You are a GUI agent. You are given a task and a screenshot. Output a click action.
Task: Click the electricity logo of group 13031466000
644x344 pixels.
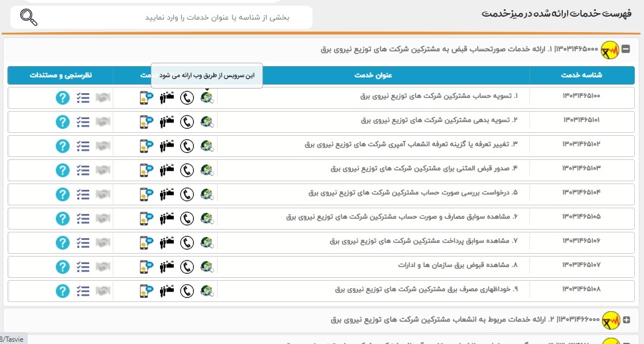(611, 320)
